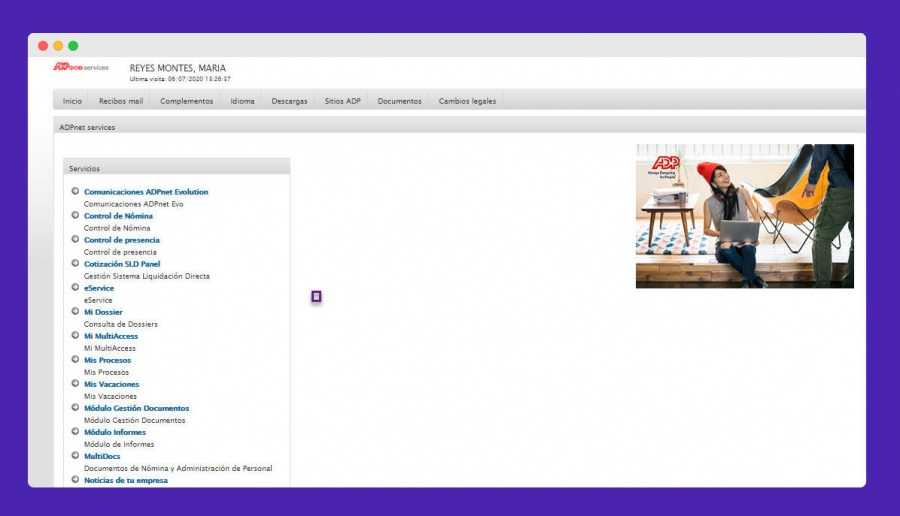Click the green maximize window button

pyautogui.click(x=73, y=46)
